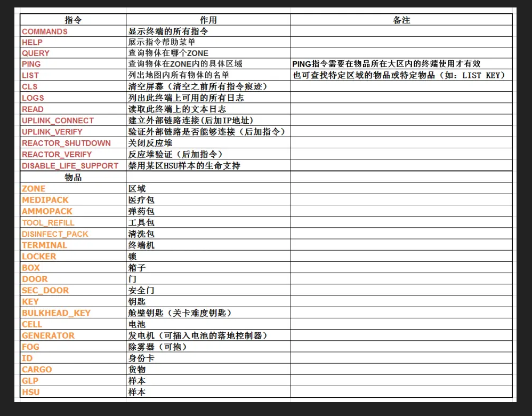Viewport: 532px width, 416px height.
Task: Select the 关闭反应堆 cell
Action: (208, 143)
